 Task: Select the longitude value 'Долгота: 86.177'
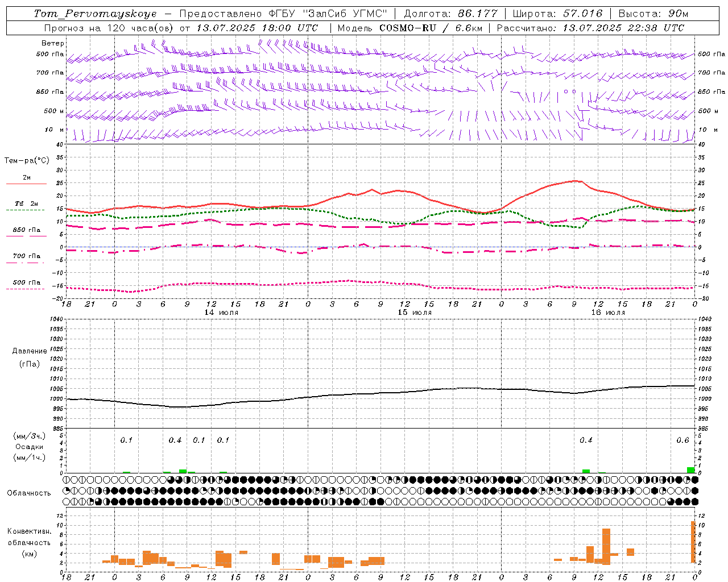pos(450,14)
